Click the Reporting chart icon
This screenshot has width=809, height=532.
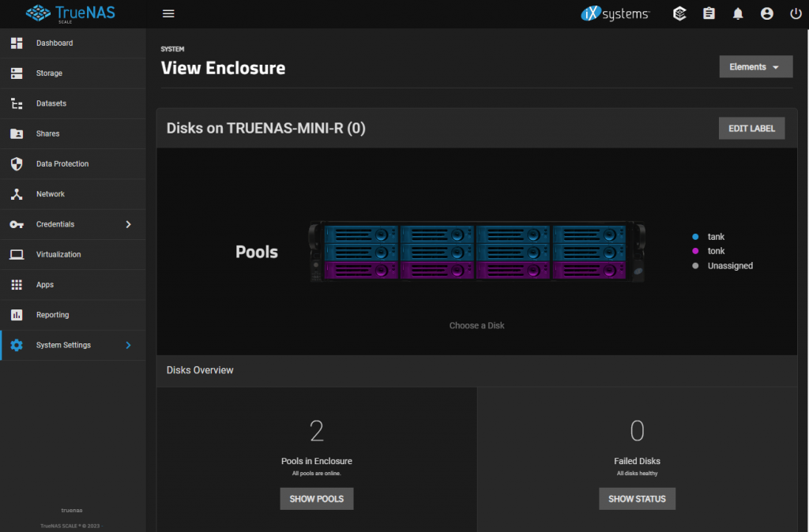tap(17, 315)
